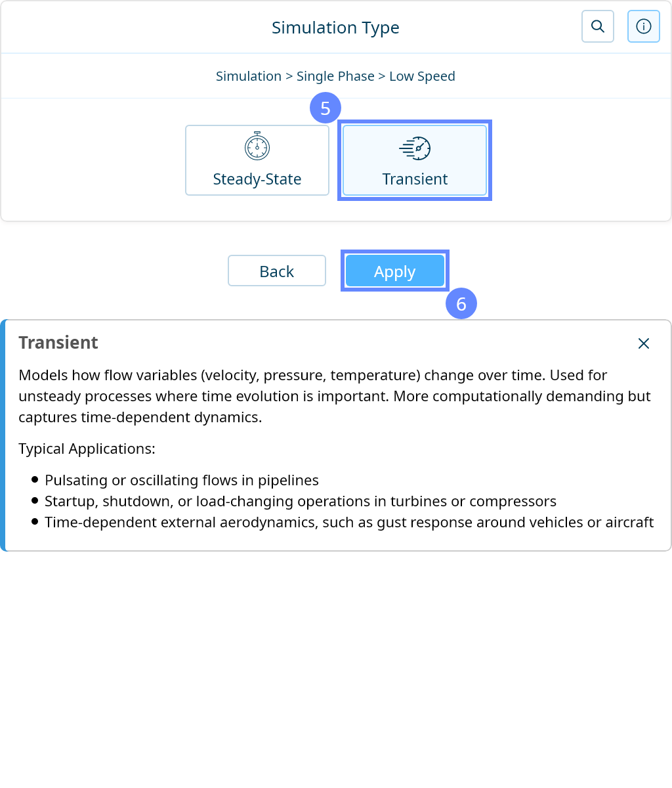Click the Simulation Type title
Image resolution: width=672 pixels, height=788 pixels.
point(335,28)
